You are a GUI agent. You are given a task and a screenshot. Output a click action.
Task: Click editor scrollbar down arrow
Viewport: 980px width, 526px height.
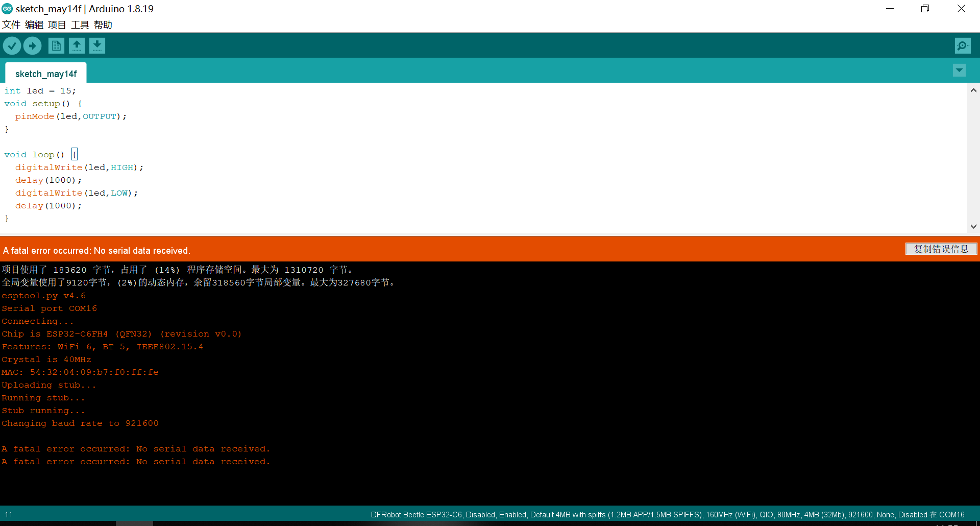[x=973, y=226]
